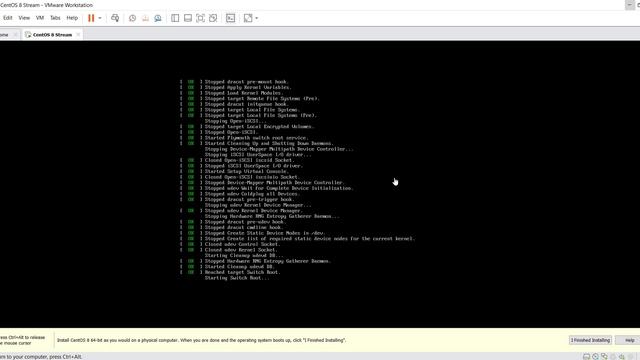640x360 pixels.
Task: Click the sound card status icon
Action: pos(622,356)
